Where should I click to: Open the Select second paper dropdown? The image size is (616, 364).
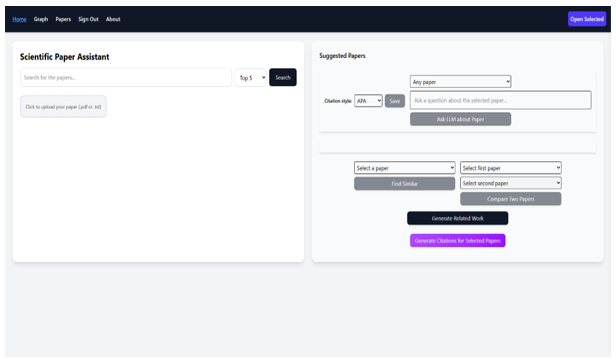[510, 183]
